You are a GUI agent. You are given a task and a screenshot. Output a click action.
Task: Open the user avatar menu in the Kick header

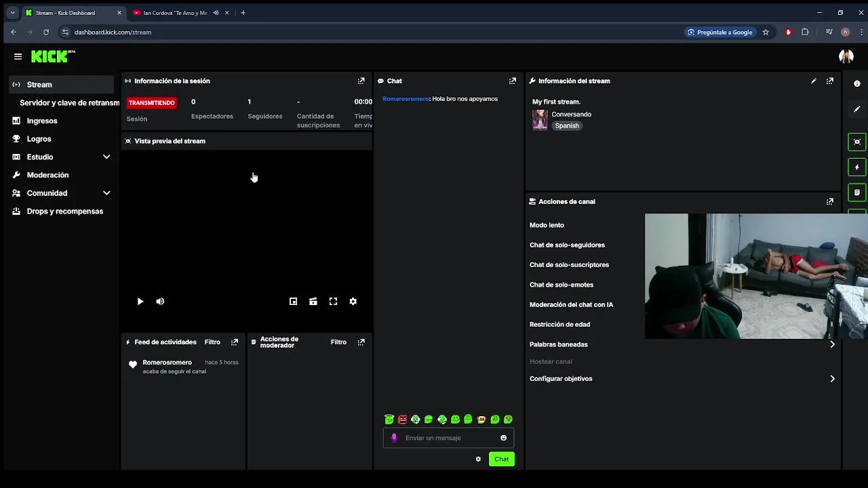(846, 56)
